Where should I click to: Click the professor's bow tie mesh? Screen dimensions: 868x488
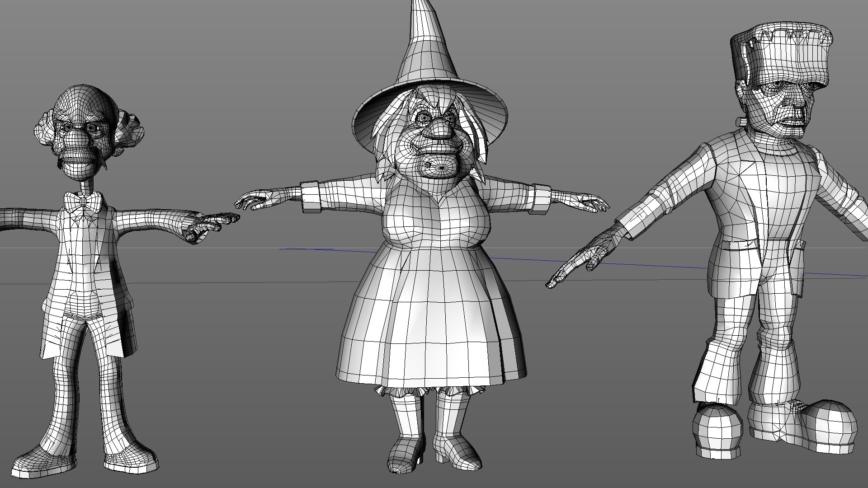83,202
